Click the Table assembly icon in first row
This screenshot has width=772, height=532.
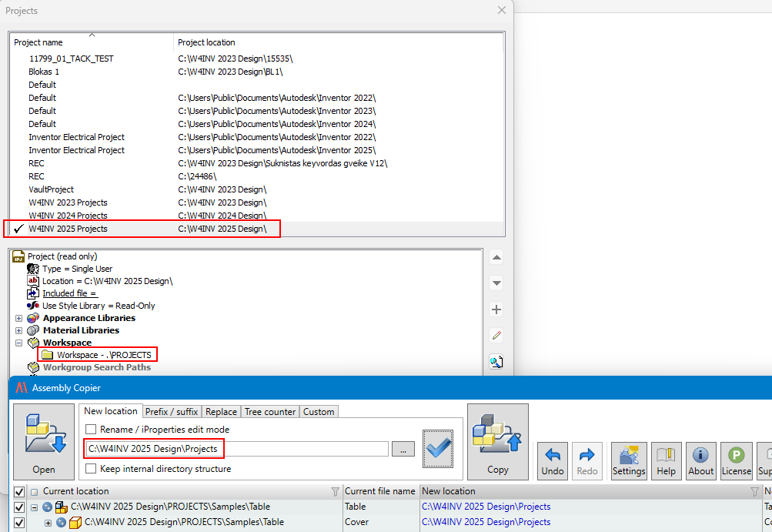click(x=62, y=507)
